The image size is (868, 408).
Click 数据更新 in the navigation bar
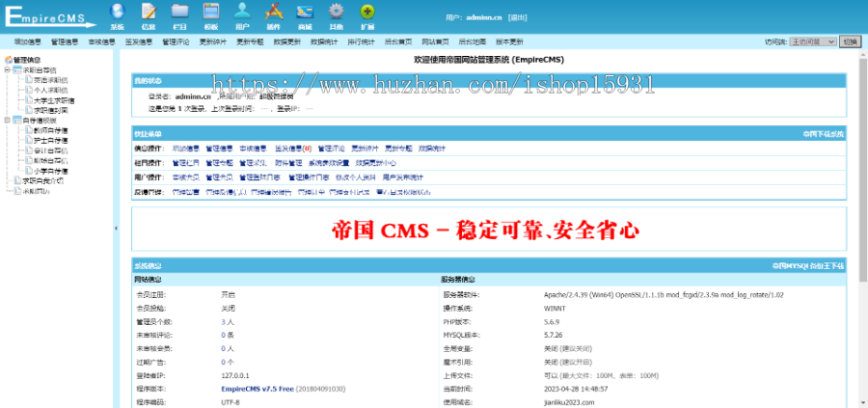click(287, 41)
